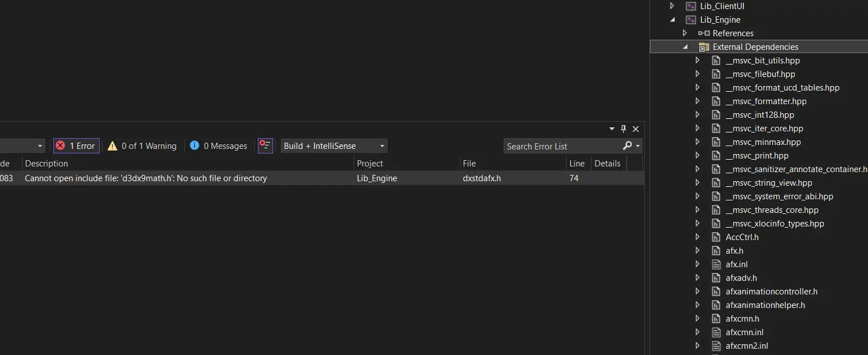Image resolution: width=868 pixels, height=355 pixels.
Task: Click the file icon beside afxadv.h
Action: point(716,278)
